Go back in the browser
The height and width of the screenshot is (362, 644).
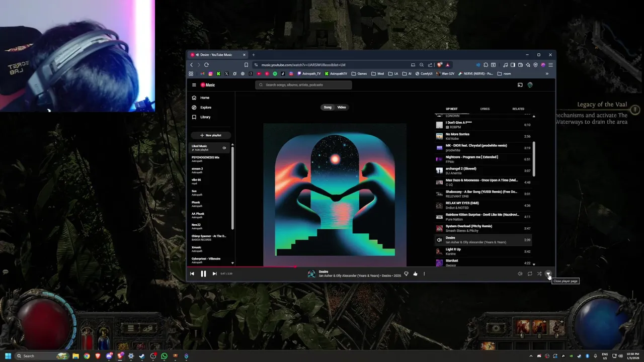click(x=191, y=65)
